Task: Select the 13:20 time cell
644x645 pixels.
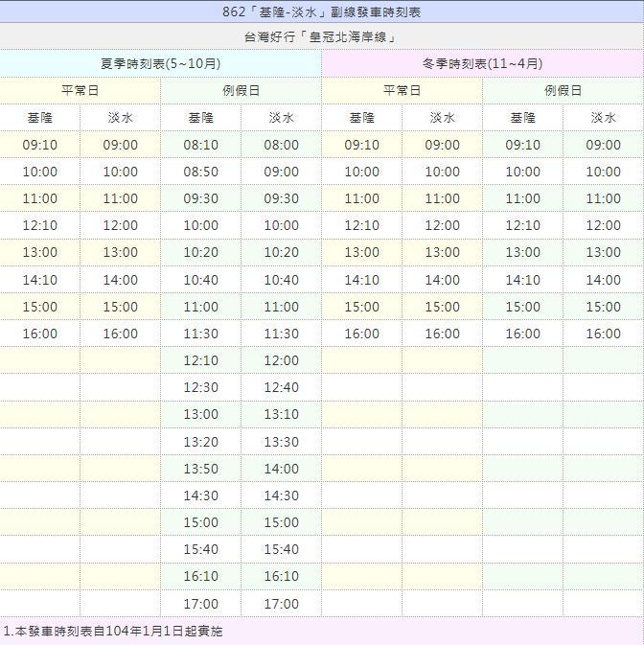Action: 200,442
